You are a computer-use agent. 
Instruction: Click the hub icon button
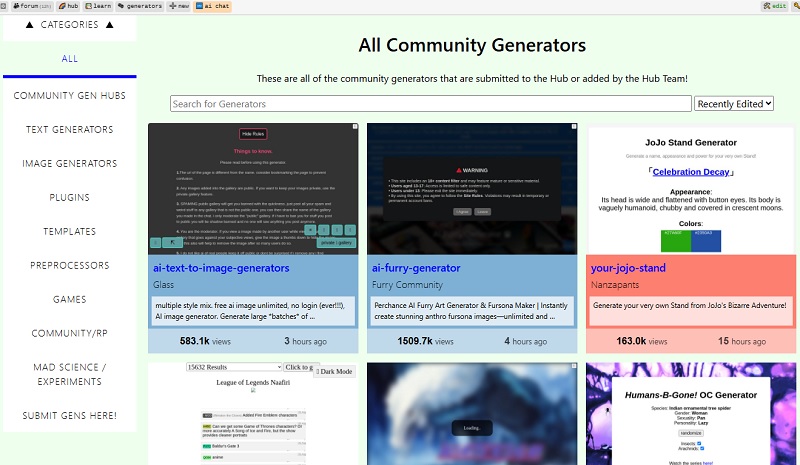69,6
